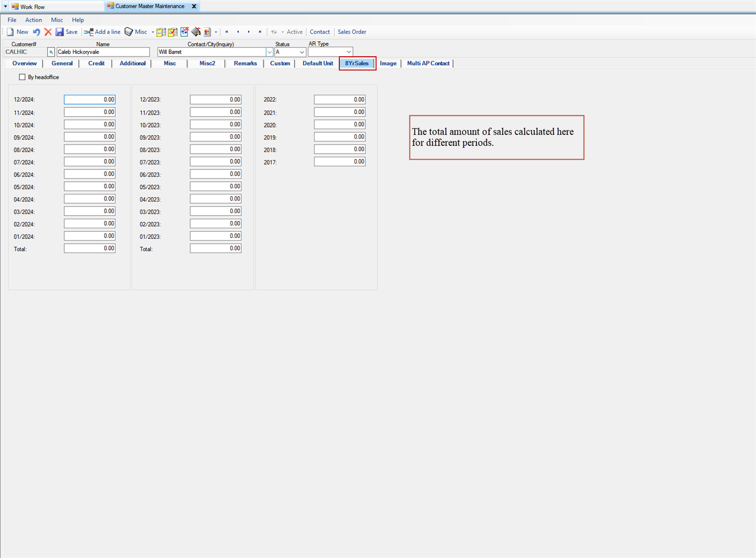Open the Misc menu in menu bar
Image resolution: width=756 pixels, height=558 pixels.
pyautogui.click(x=57, y=20)
